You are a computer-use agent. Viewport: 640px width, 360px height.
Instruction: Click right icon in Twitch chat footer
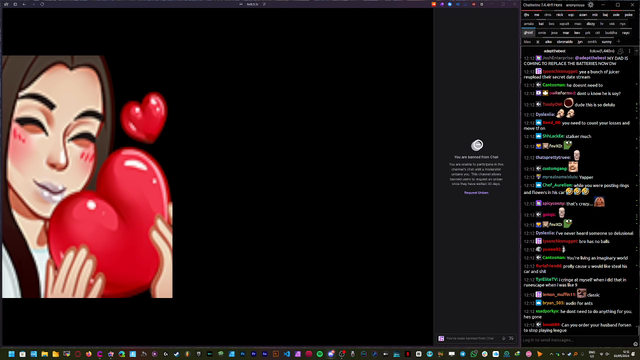click(511, 338)
